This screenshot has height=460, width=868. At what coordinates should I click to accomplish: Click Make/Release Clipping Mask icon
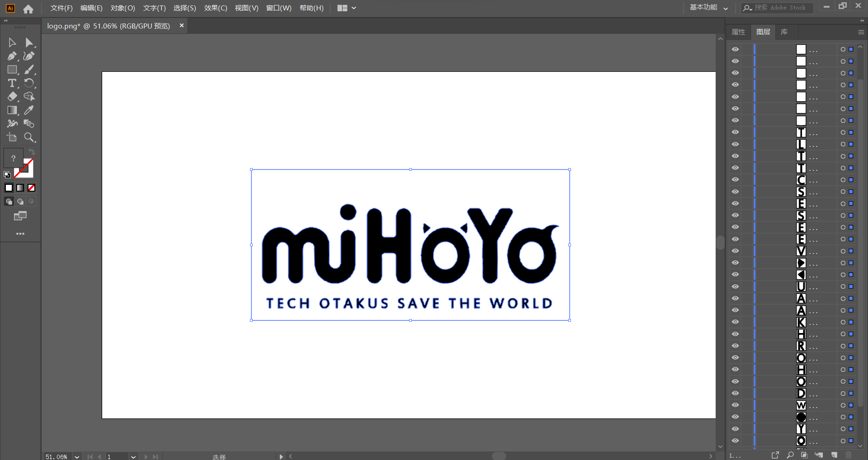[x=804, y=455]
